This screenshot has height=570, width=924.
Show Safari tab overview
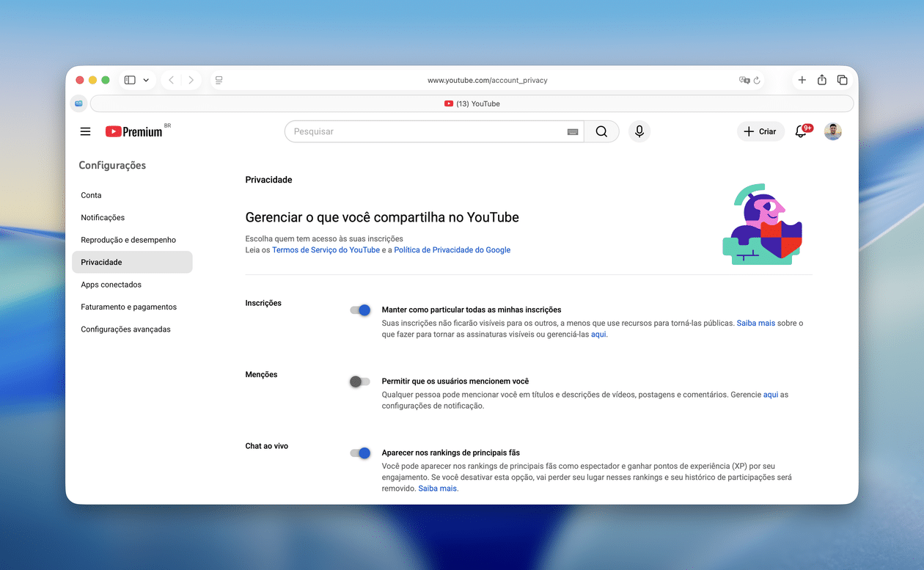click(843, 80)
